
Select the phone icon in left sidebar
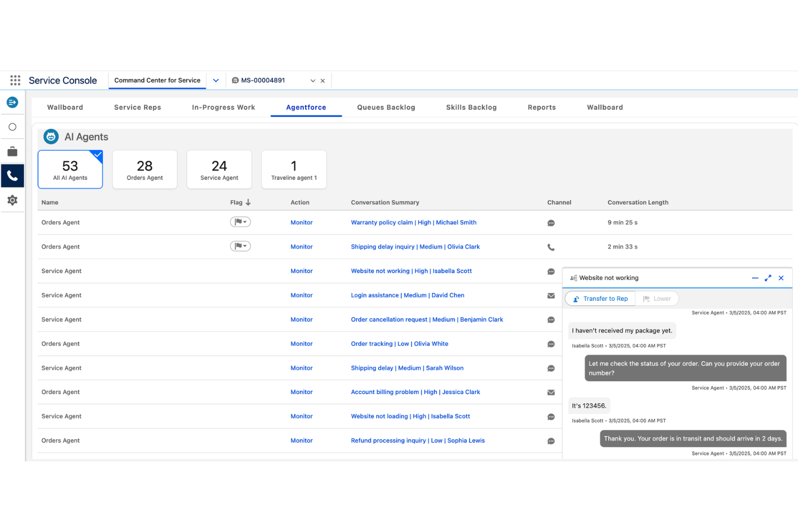12,176
